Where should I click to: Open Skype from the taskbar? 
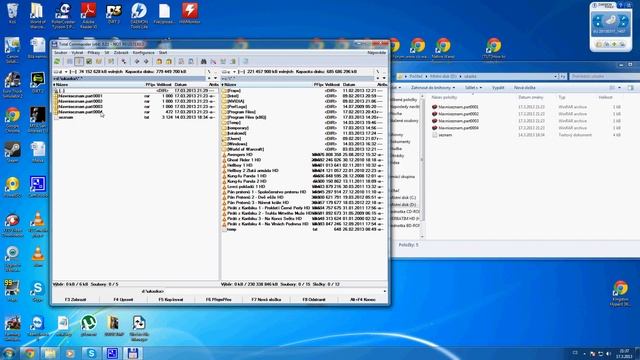click(x=91, y=353)
